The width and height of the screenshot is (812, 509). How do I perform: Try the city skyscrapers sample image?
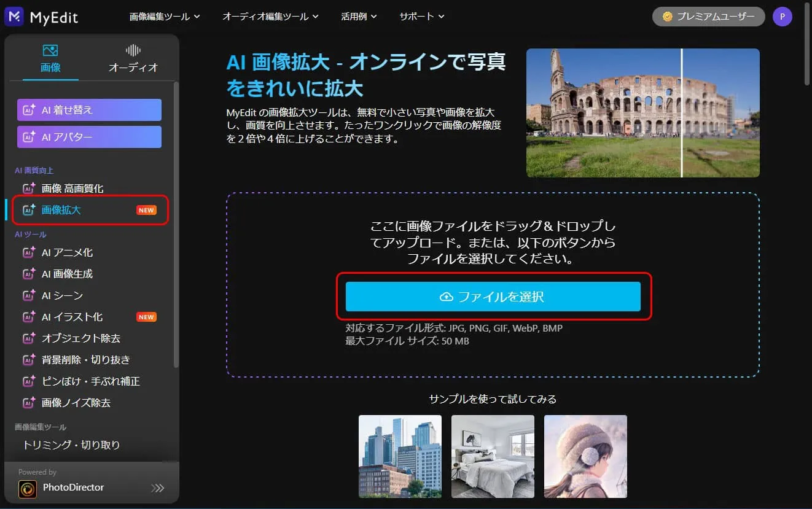pos(400,456)
